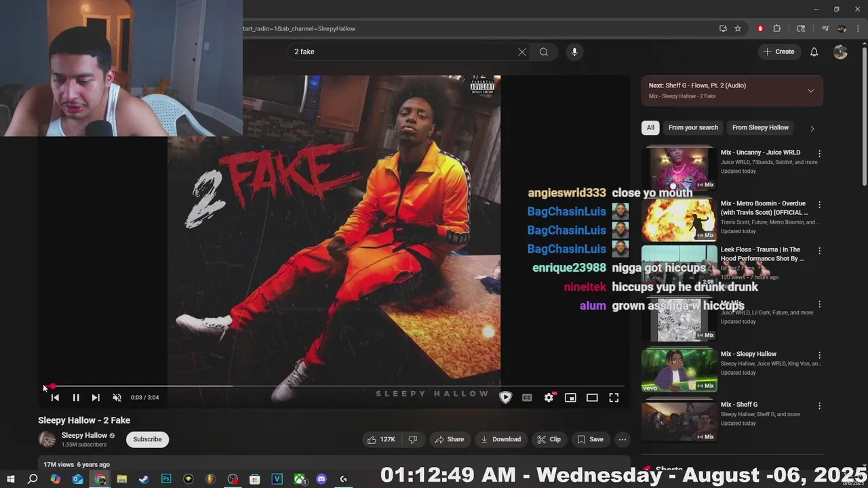
Task: Unmute the player volume icon
Action: point(117,398)
